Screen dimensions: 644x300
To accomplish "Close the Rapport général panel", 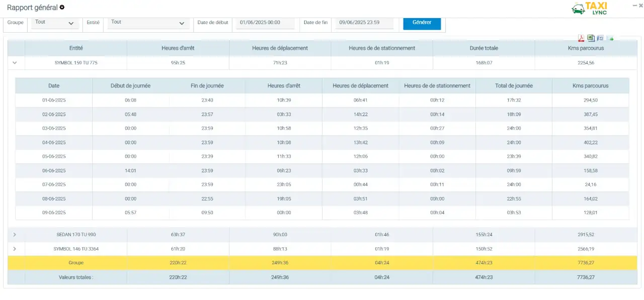I will click(642, 5).
